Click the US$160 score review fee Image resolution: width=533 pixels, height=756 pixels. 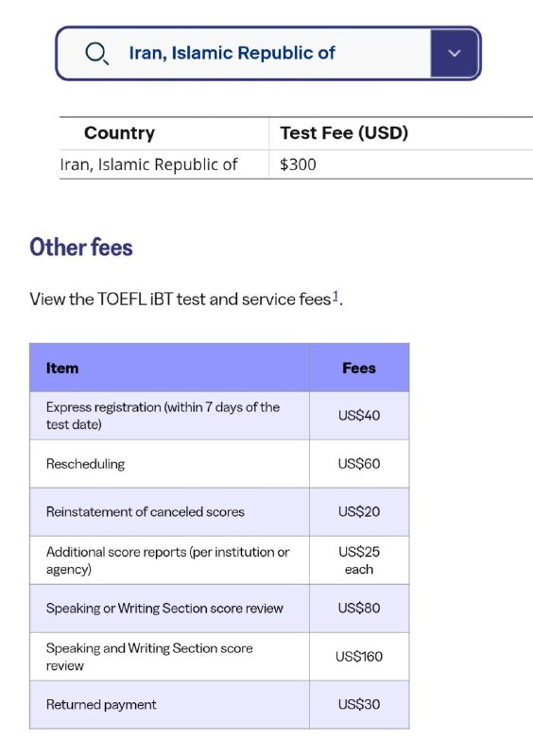(x=359, y=656)
